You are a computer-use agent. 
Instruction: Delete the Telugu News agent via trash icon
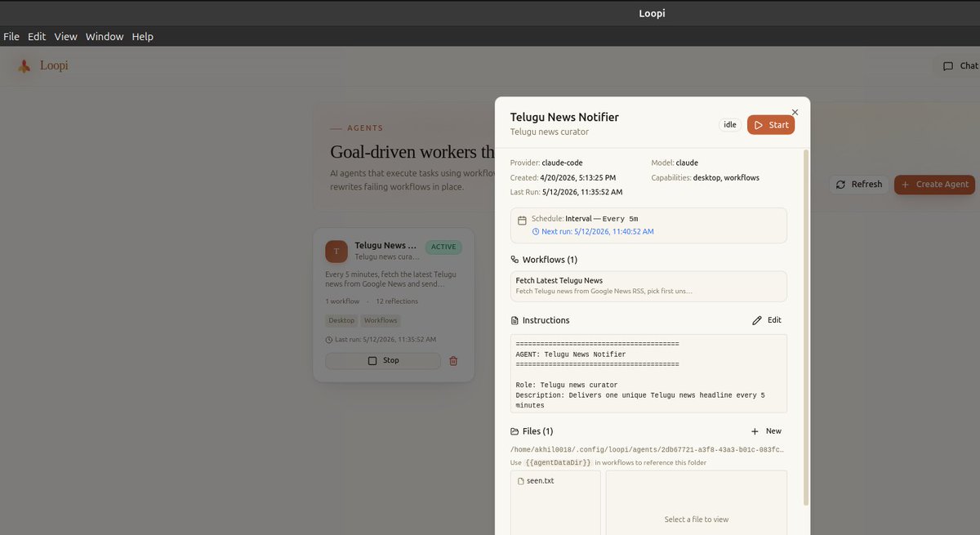(454, 360)
